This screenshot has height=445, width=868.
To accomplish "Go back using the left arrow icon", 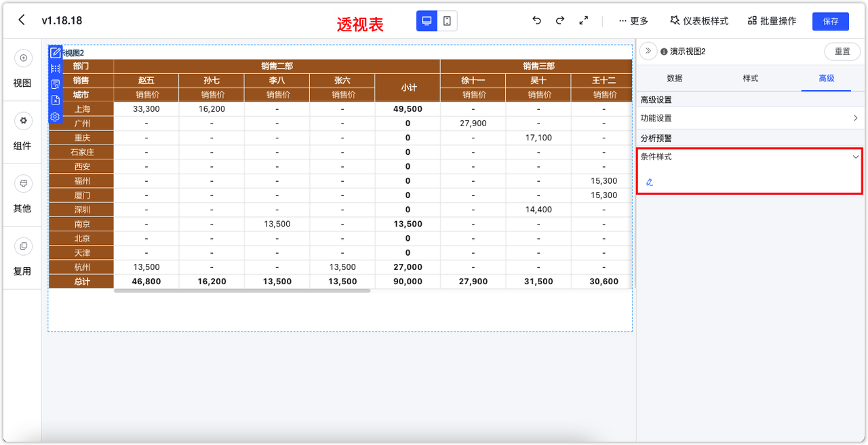I will point(22,20).
